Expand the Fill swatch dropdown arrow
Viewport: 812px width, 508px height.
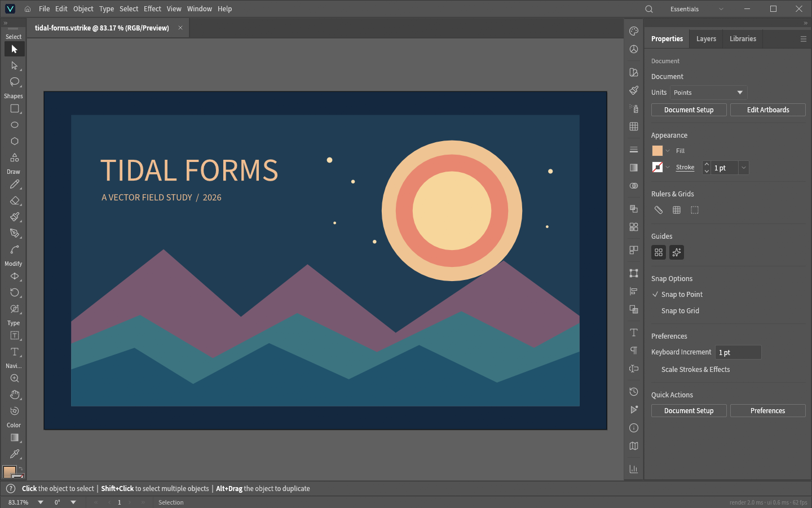pyautogui.click(x=668, y=151)
